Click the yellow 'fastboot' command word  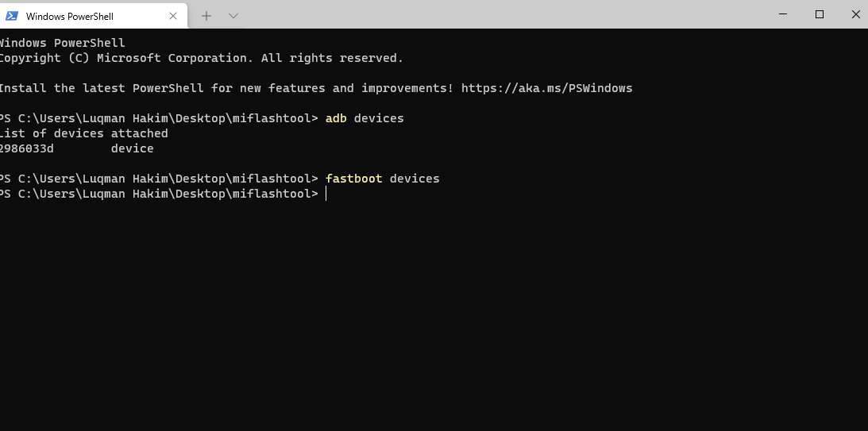point(353,179)
